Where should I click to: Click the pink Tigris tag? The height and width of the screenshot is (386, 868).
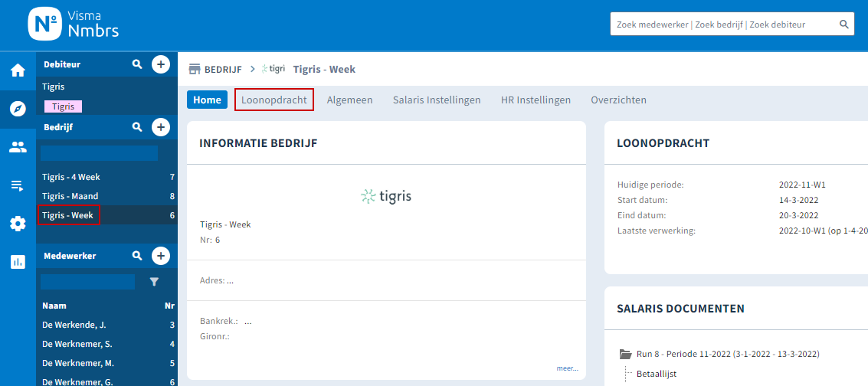tap(63, 106)
